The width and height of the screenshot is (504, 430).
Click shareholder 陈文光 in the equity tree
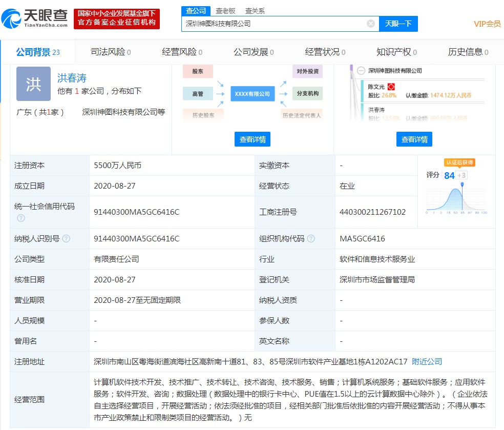pyautogui.click(x=376, y=87)
